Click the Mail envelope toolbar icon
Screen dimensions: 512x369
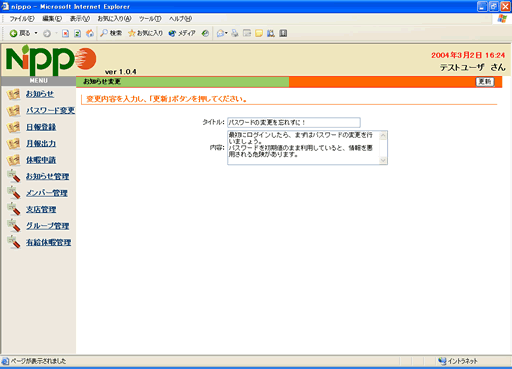point(220,33)
